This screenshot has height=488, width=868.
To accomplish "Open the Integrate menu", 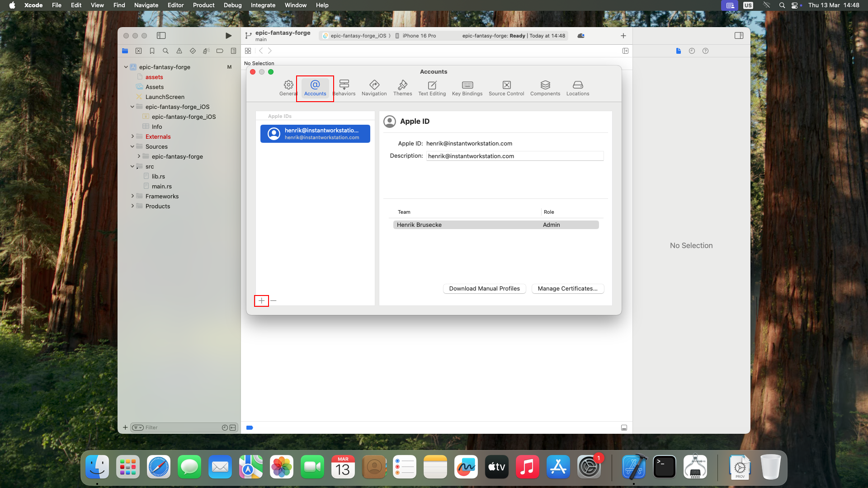I will pos(263,5).
